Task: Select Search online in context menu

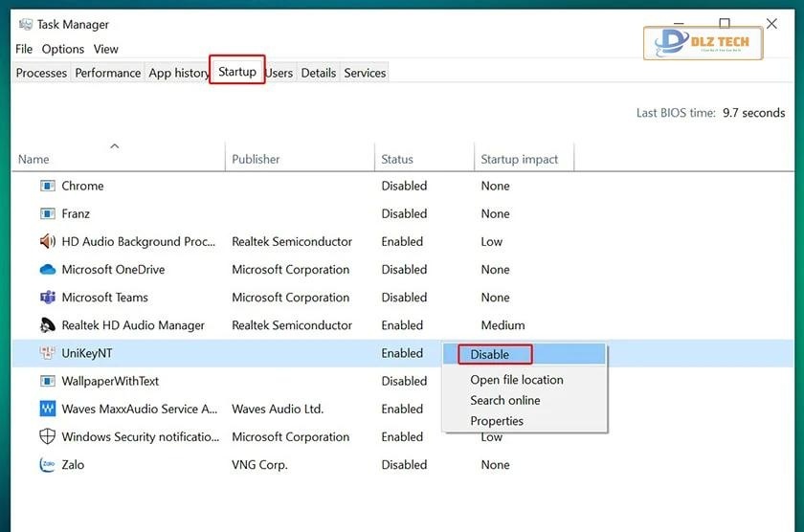Action: [x=505, y=400]
